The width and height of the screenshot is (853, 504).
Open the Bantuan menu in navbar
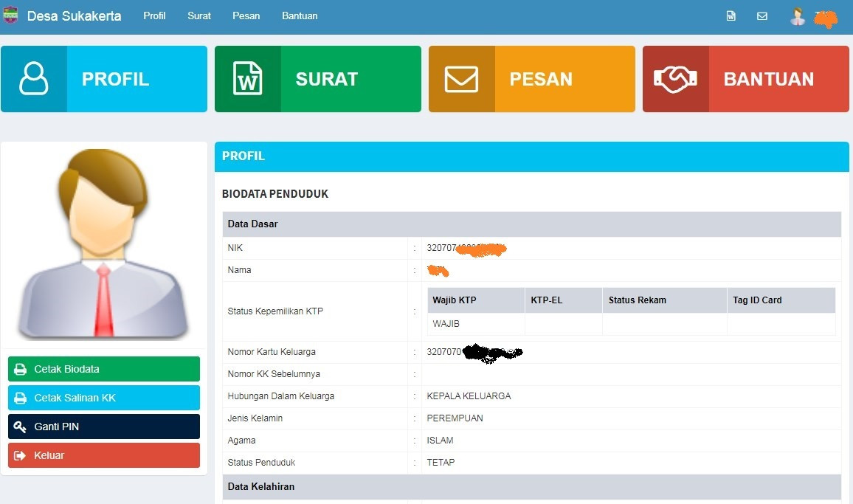click(300, 15)
